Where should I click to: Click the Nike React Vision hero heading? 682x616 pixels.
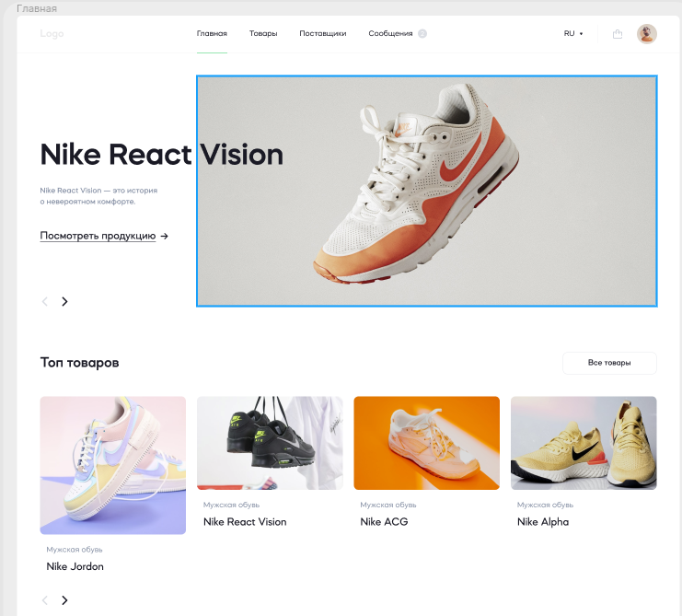click(162, 155)
